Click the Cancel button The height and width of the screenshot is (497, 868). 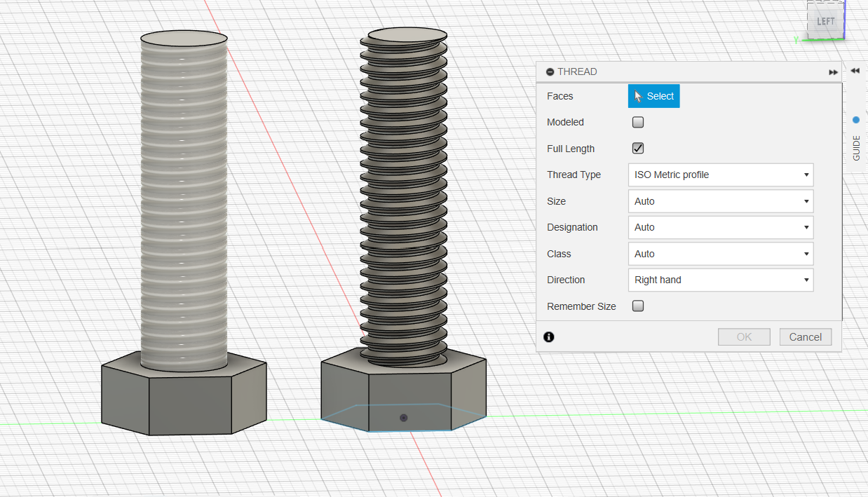click(x=806, y=337)
